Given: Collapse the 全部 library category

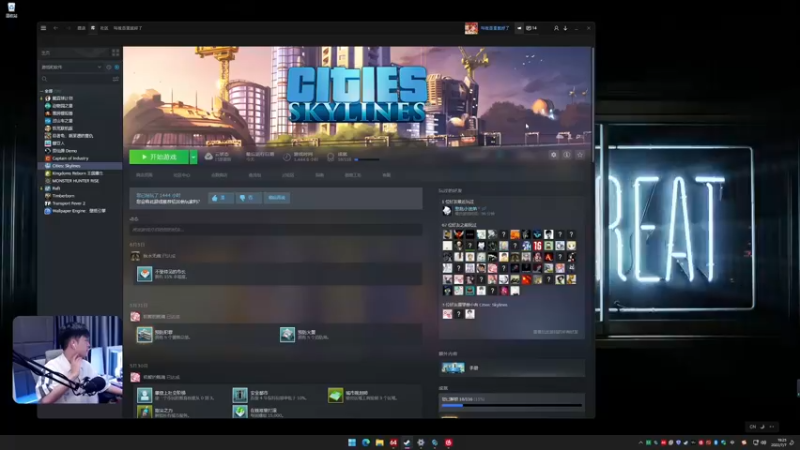Looking at the screenshot, I should (x=42, y=91).
